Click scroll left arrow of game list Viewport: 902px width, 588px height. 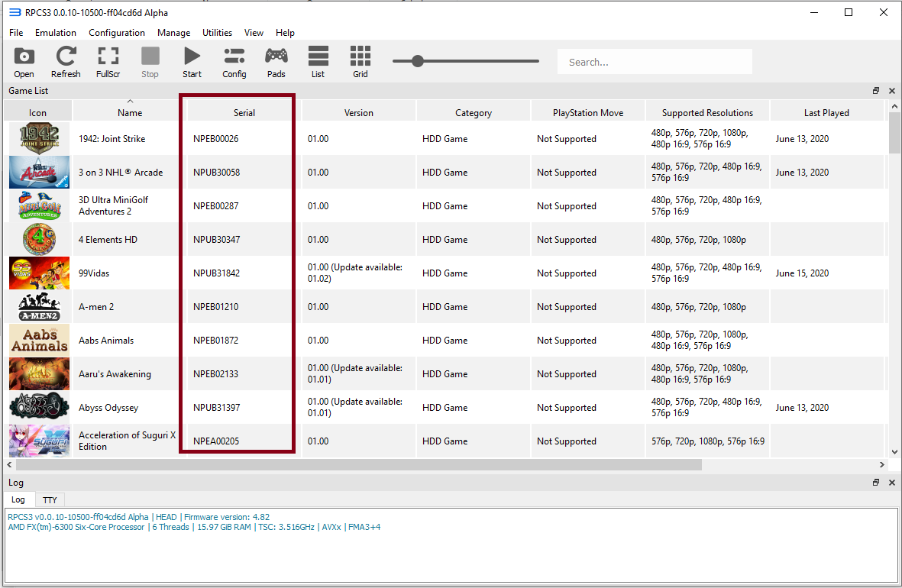pos(9,464)
